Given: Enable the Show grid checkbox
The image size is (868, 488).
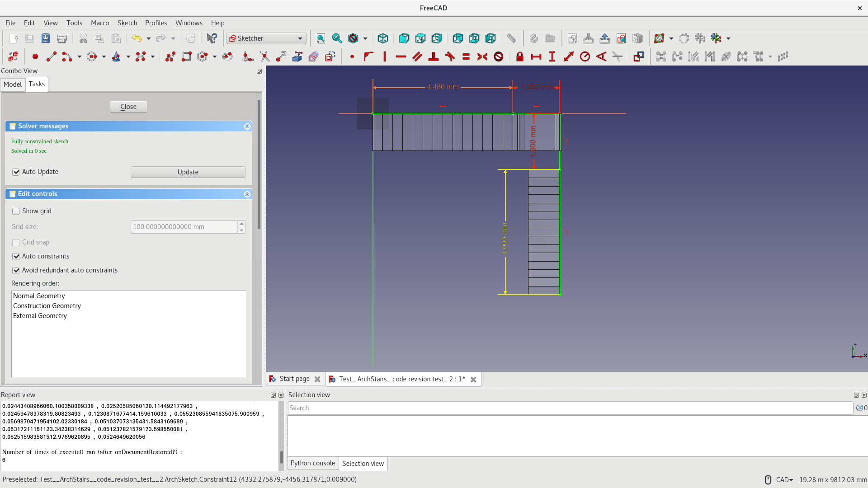Looking at the screenshot, I should [16, 211].
